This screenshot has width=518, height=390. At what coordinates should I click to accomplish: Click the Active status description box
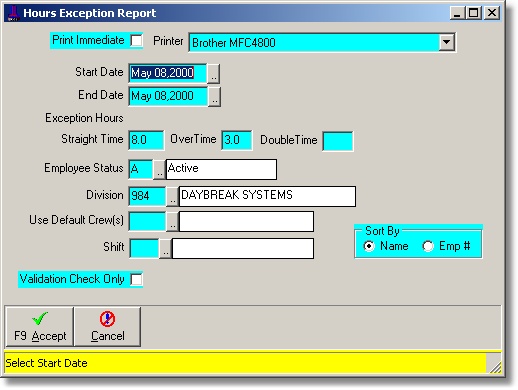(x=221, y=169)
